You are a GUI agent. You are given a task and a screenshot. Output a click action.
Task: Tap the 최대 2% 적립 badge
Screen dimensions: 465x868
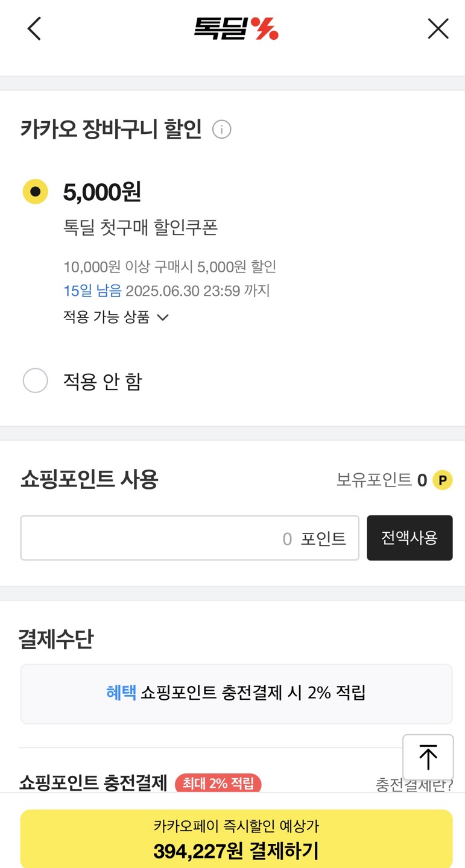click(218, 783)
